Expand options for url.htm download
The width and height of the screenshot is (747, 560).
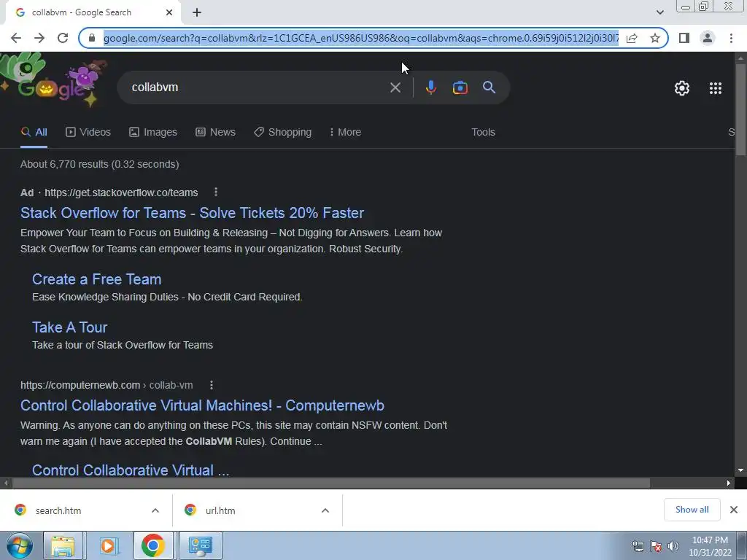coord(325,510)
